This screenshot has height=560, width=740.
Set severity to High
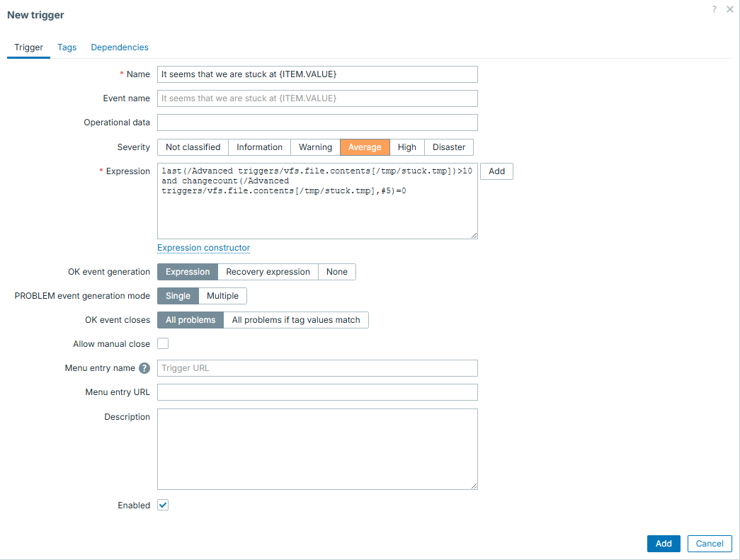[407, 147]
